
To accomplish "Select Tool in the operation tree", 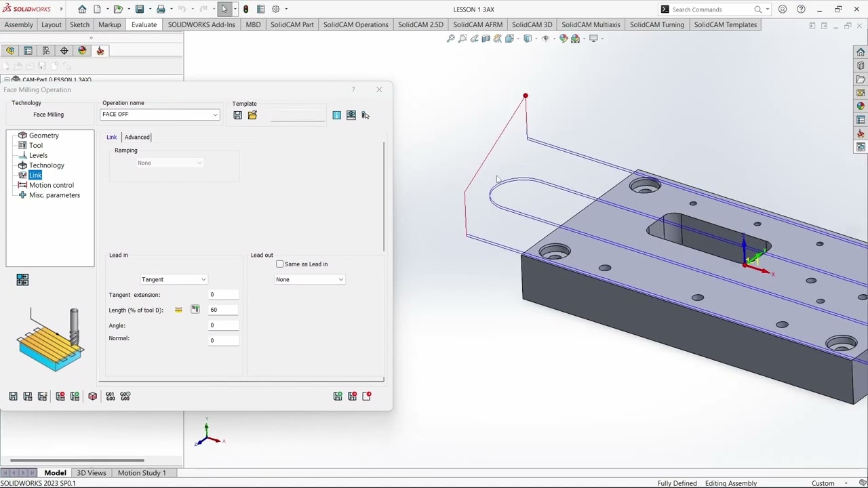I will pyautogui.click(x=36, y=146).
